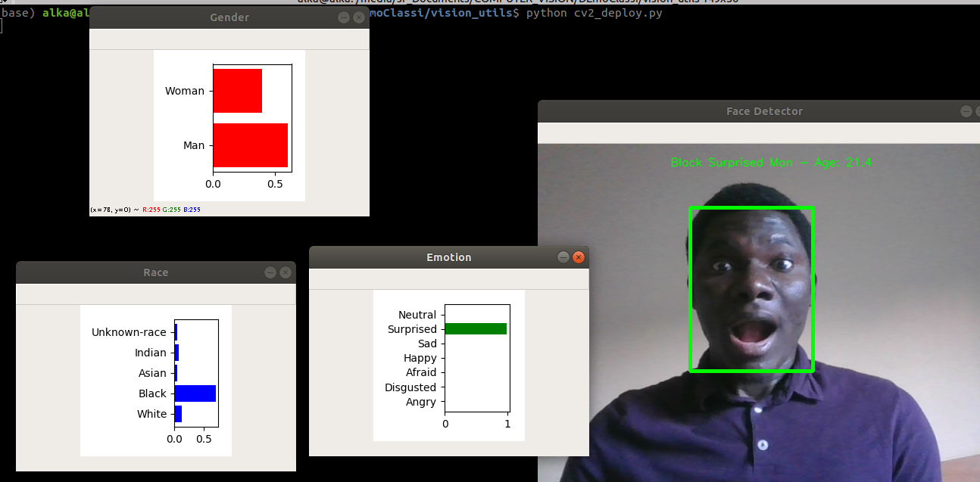
Task: Click the 0.0 axis tick in Race chart
Action: pos(175,438)
